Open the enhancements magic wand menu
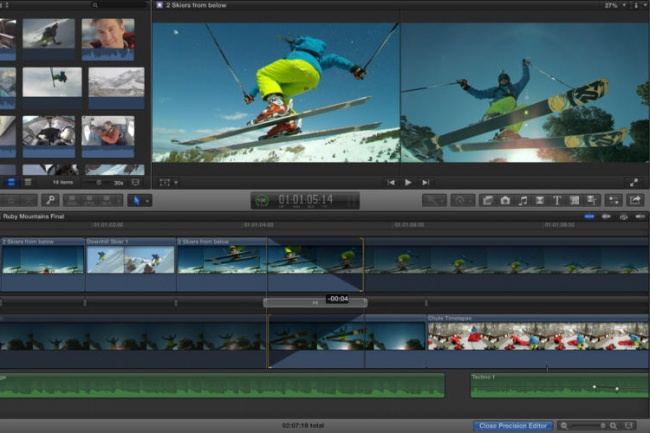 434,201
